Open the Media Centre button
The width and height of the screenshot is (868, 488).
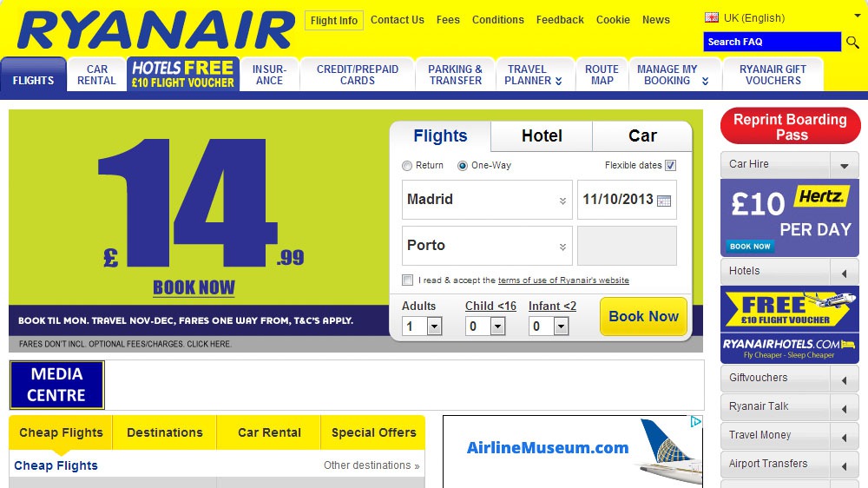point(56,385)
